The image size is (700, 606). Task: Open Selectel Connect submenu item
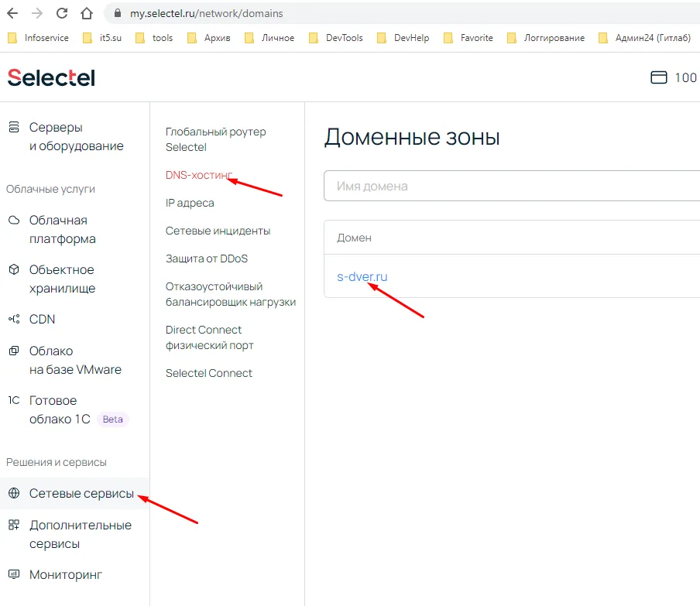click(209, 373)
